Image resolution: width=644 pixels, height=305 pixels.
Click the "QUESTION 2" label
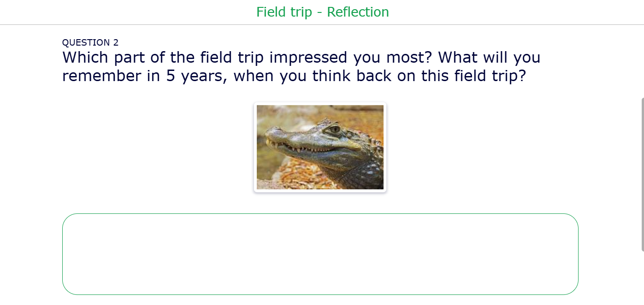click(90, 42)
